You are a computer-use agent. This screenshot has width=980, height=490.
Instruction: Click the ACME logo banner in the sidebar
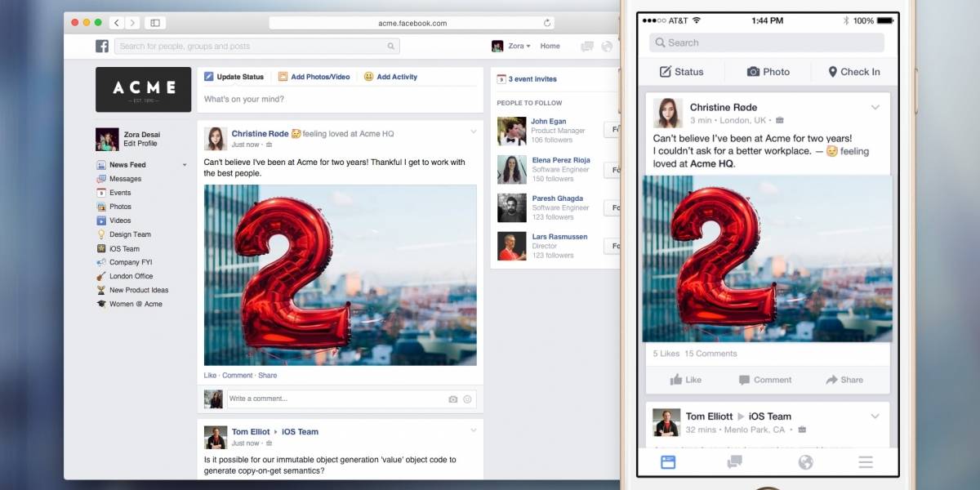tap(144, 89)
